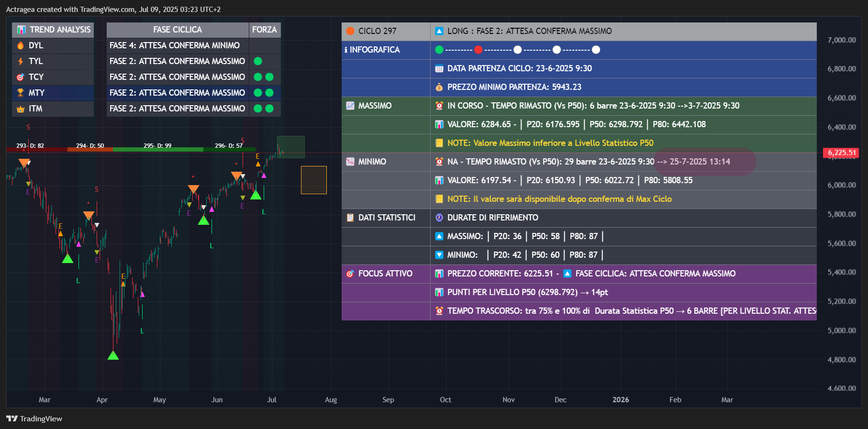Click the clipboard icon next to DATI STATISTICI
This screenshot has width=868, height=429.
(x=350, y=218)
